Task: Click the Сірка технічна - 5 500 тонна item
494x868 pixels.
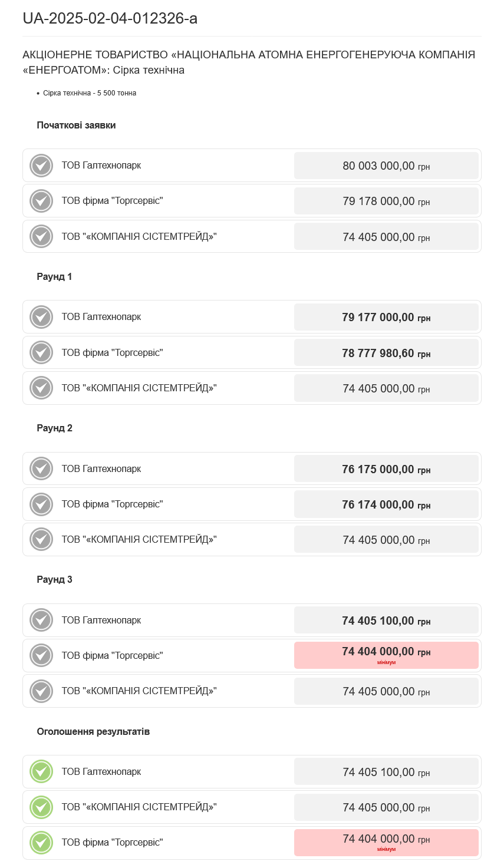Action: tap(90, 93)
